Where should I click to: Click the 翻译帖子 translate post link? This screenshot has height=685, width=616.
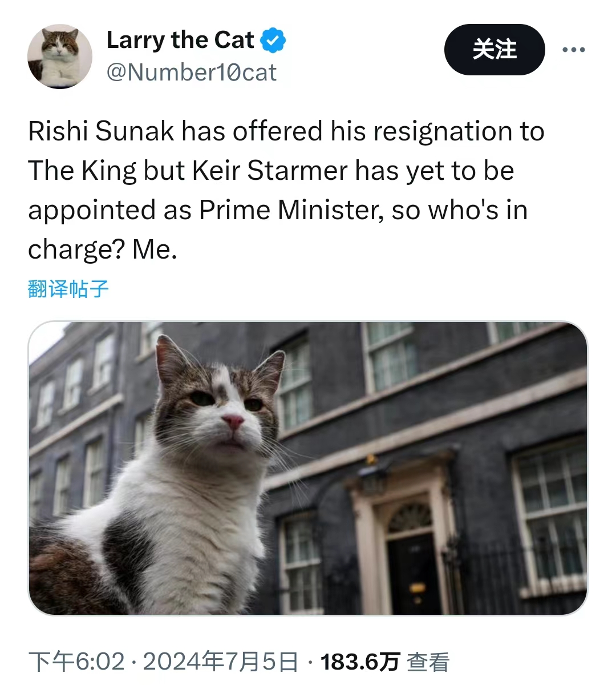(x=68, y=289)
